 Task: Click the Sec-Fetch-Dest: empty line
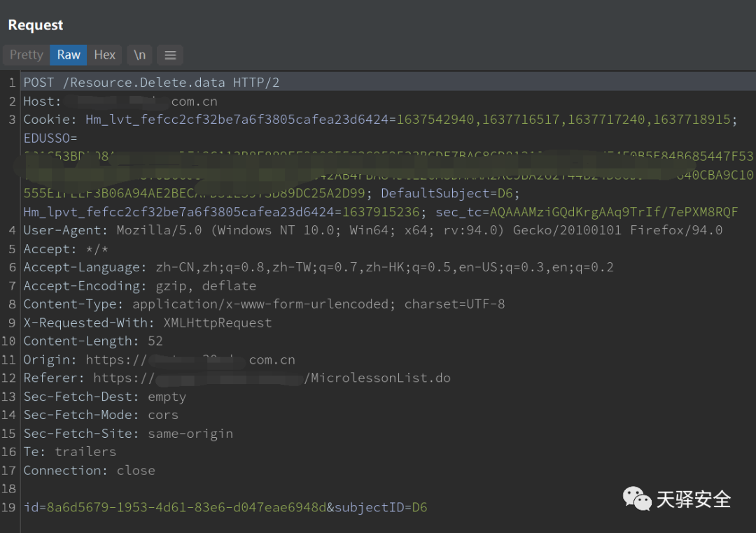tap(104, 397)
